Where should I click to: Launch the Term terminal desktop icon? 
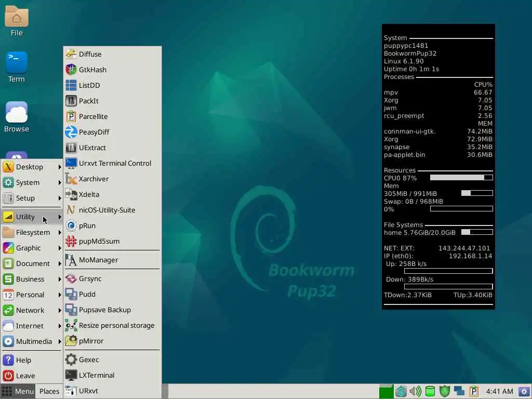16,67
